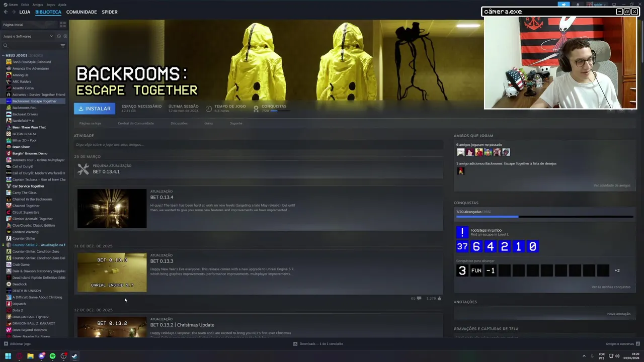Viewport: 644px width, 362px height.
Task: Click the announcements megaphone icon
Action: click(563, 5)
